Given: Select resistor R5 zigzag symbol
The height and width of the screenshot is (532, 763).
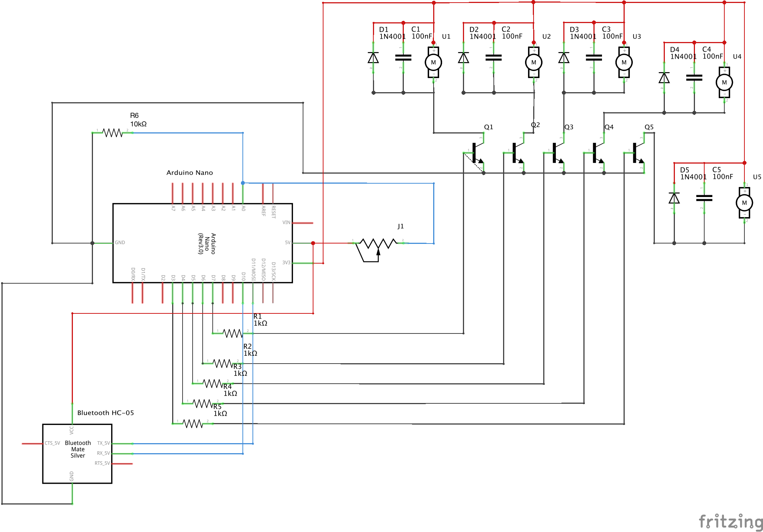Looking at the screenshot, I should tap(193, 423).
